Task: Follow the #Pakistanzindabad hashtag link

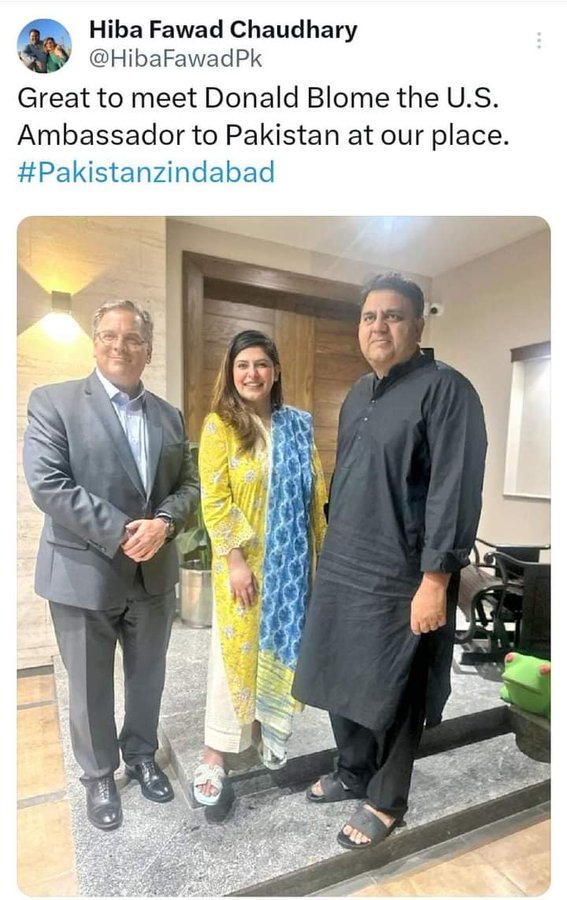Action: pos(146,172)
